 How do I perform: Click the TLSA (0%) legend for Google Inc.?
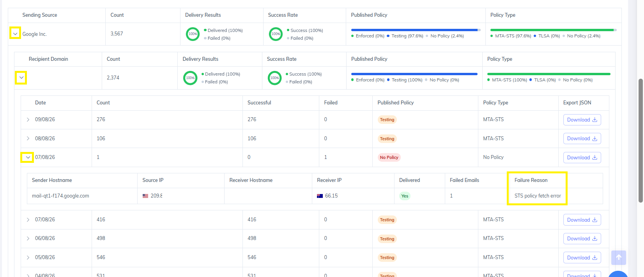549,36
